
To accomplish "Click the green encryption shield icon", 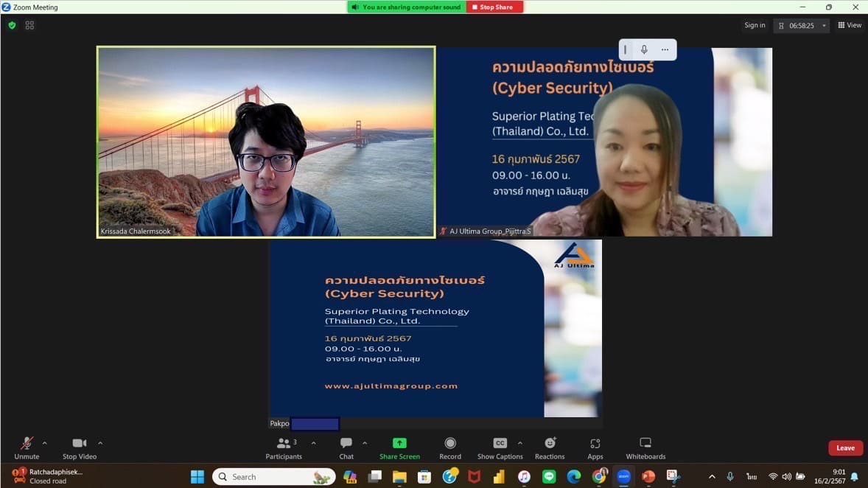I will [x=13, y=26].
